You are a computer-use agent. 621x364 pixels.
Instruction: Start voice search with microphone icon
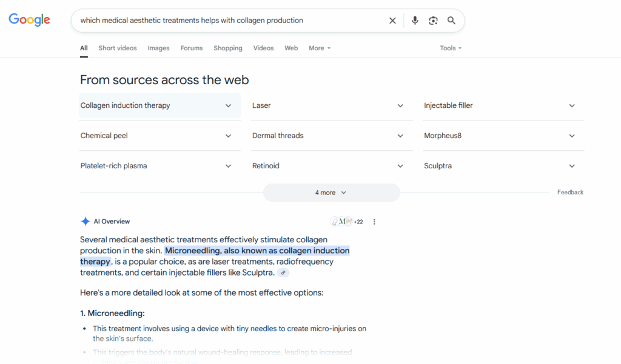pos(415,21)
